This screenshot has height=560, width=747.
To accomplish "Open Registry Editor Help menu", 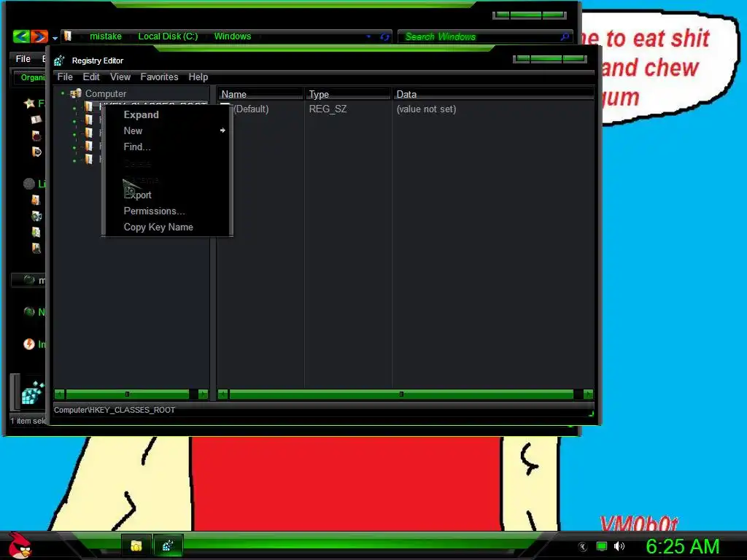I will coord(198,77).
